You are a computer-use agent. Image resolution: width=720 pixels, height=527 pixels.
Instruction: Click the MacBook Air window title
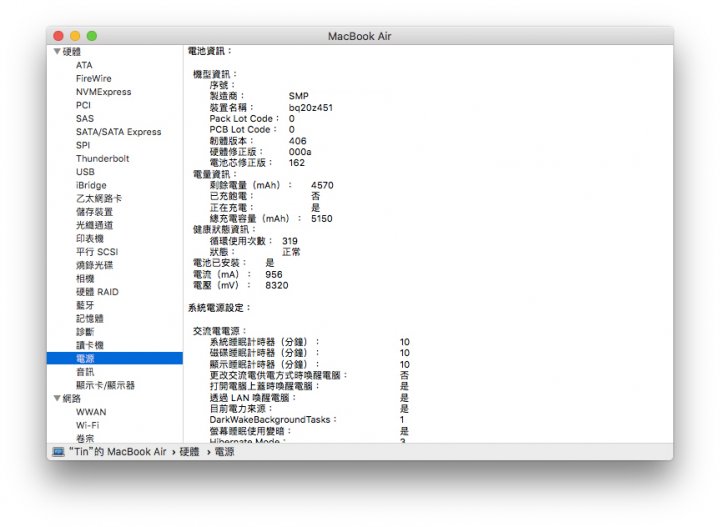click(x=360, y=36)
